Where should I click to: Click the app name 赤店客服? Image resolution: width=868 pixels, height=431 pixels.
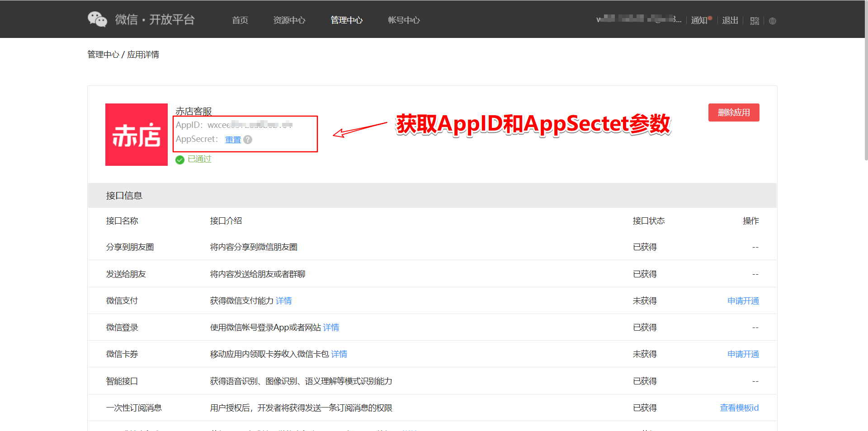[x=193, y=111]
